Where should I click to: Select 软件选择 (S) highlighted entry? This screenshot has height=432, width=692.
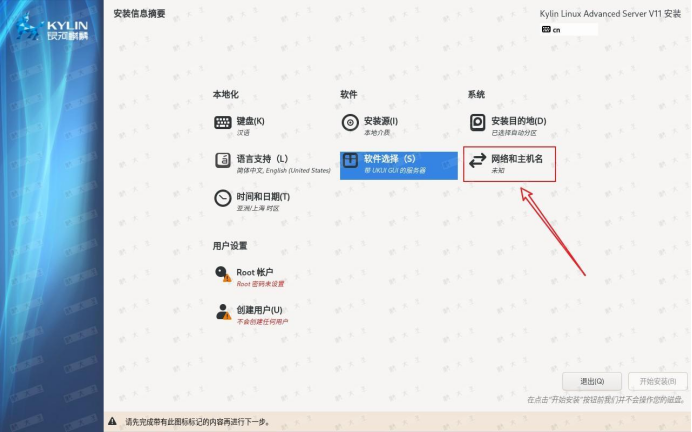click(399, 165)
